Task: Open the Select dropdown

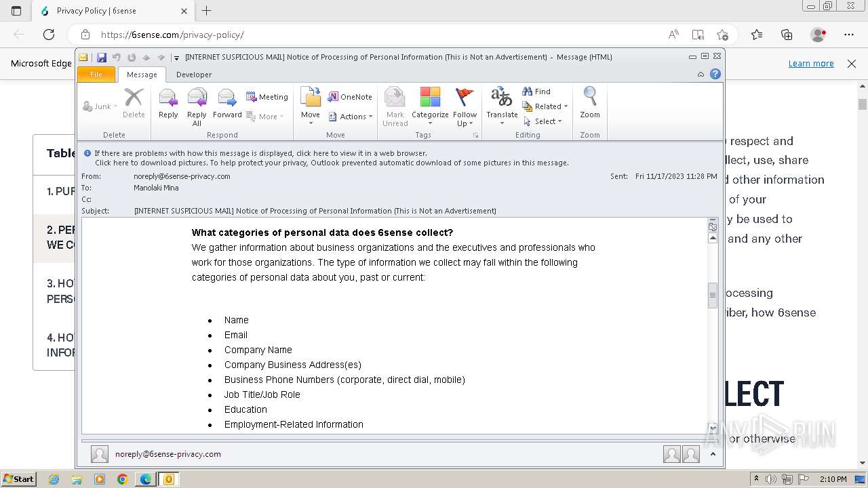Action: point(543,121)
